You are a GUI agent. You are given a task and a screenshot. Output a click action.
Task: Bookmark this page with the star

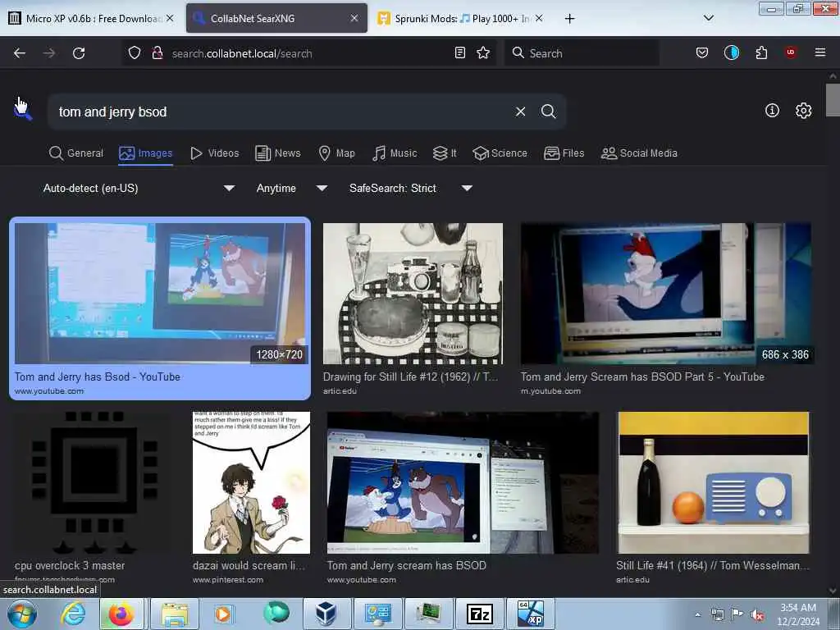[483, 53]
